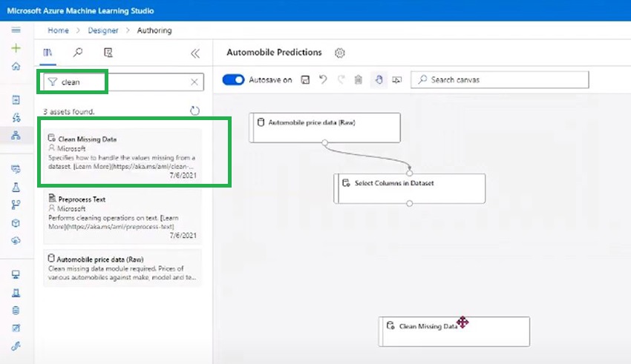
Task: Open Models cube icon in sidebar
Action: [16, 223]
